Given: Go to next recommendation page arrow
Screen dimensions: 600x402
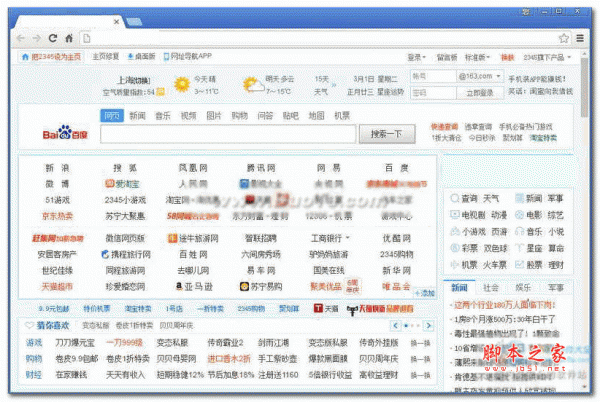Looking at the screenshot, I should 429,326.
